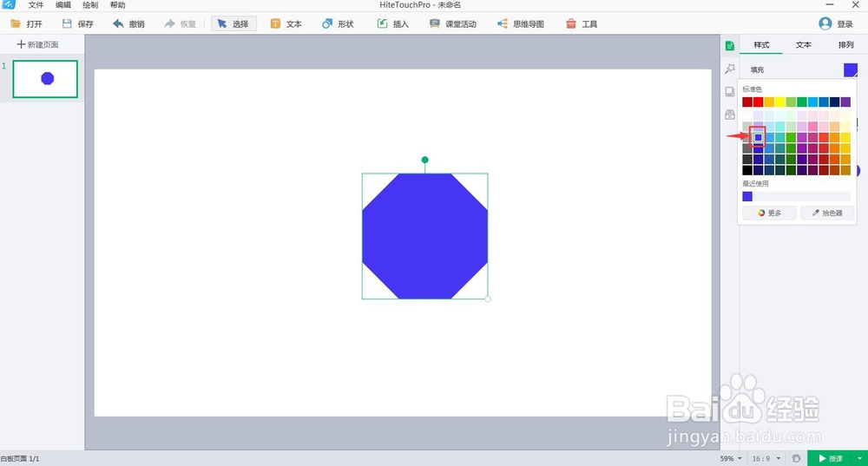Open the 绘制 menu
Screen dimensions: 868x466
[90, 5]
